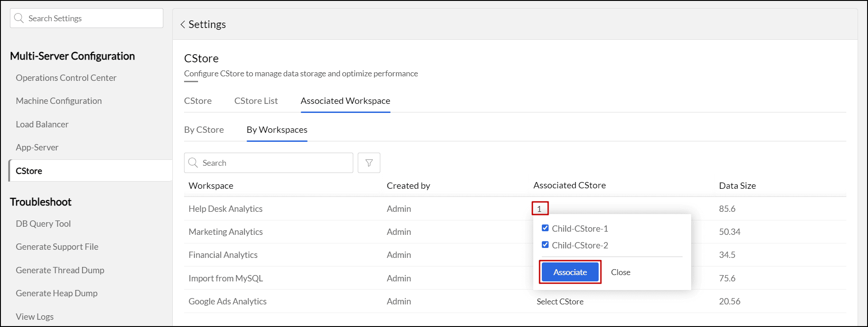
Task: Click the filter funnel icon
Action: click(369, 163)
